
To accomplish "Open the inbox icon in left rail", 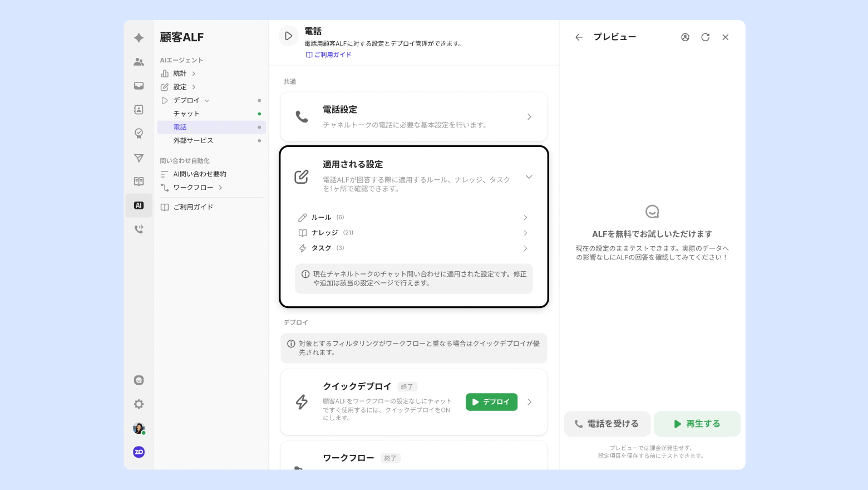I will (139, 86).
